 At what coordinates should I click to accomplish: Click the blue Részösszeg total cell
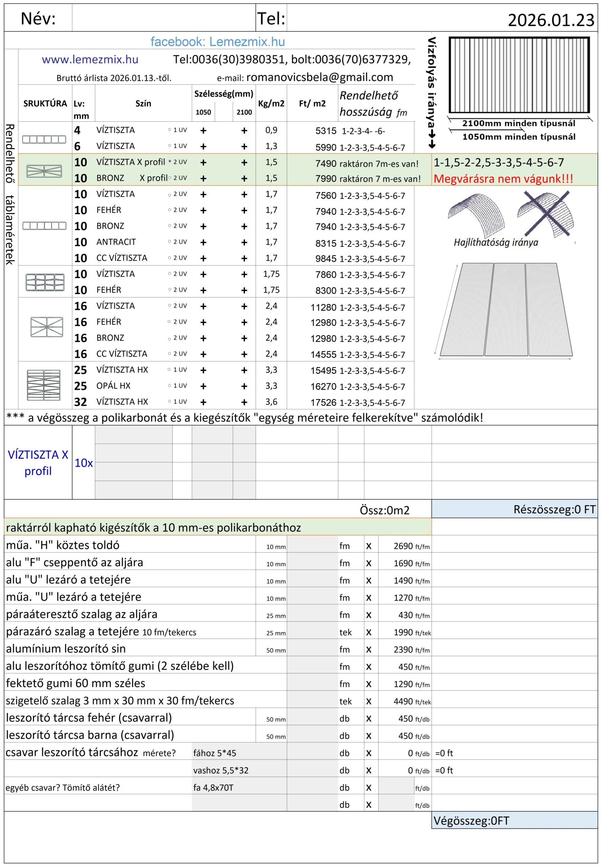click(514, 509)
